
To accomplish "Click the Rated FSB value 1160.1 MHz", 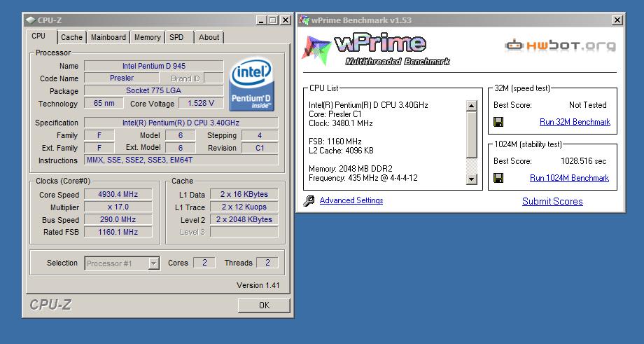I will (x=118, y=232).
